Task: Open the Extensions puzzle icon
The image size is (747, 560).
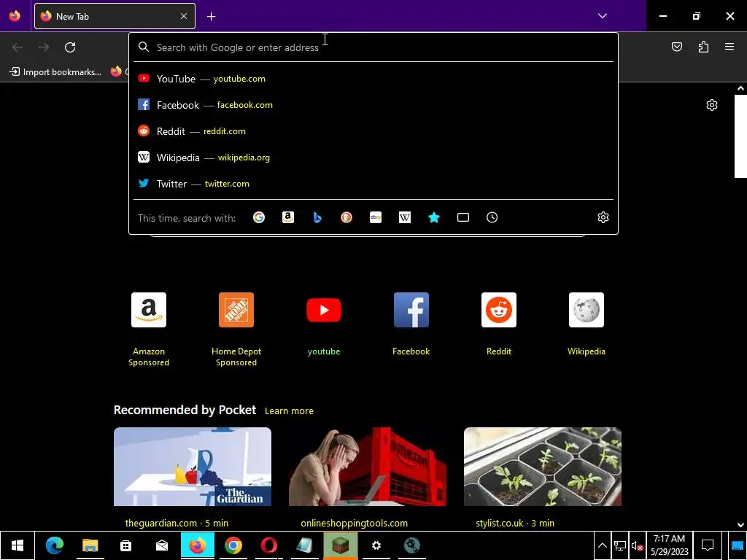Action: [x=703, y=47]
